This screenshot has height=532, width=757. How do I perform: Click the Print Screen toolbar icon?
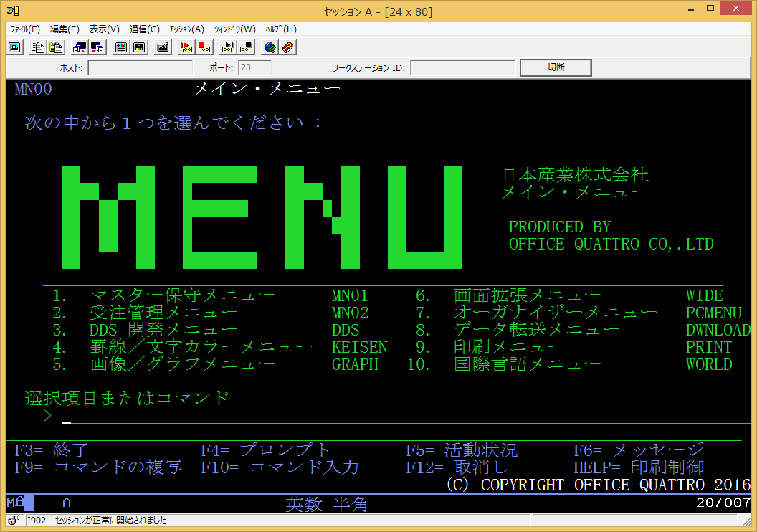coord(14,47)
